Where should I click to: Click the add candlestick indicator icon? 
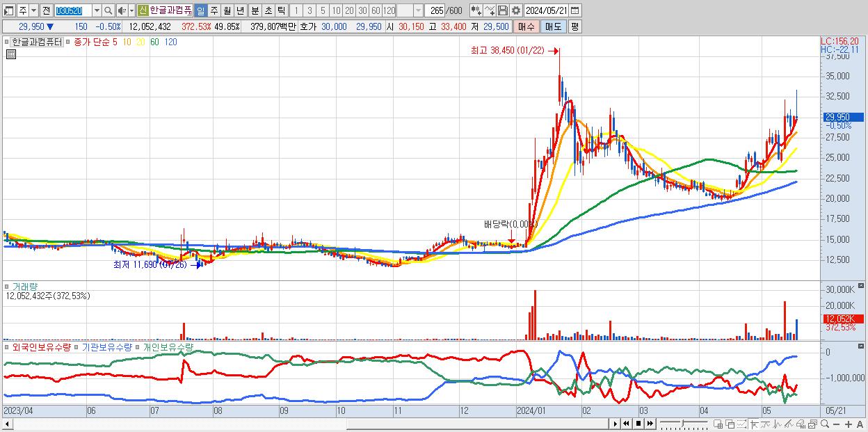click(476, 10)
